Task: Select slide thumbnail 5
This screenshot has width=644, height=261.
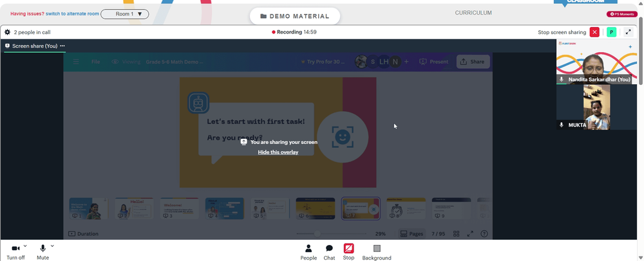Action: [270, 208]
